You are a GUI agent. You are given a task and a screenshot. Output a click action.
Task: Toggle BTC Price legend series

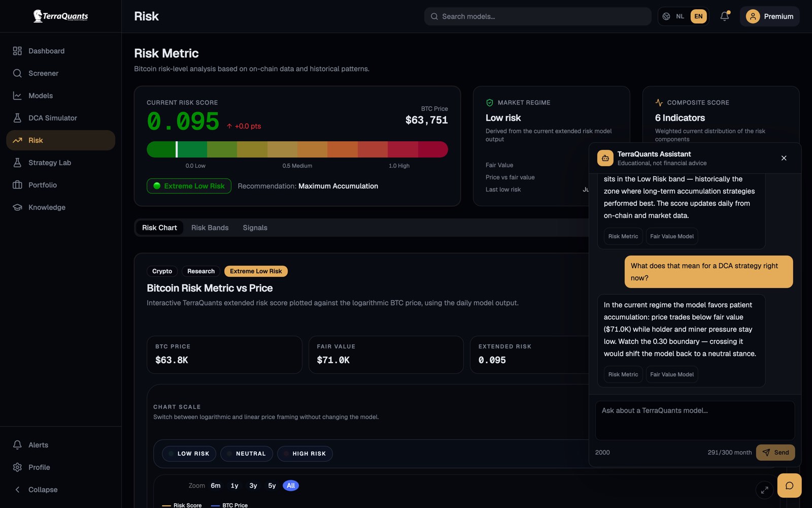(229, 505)
